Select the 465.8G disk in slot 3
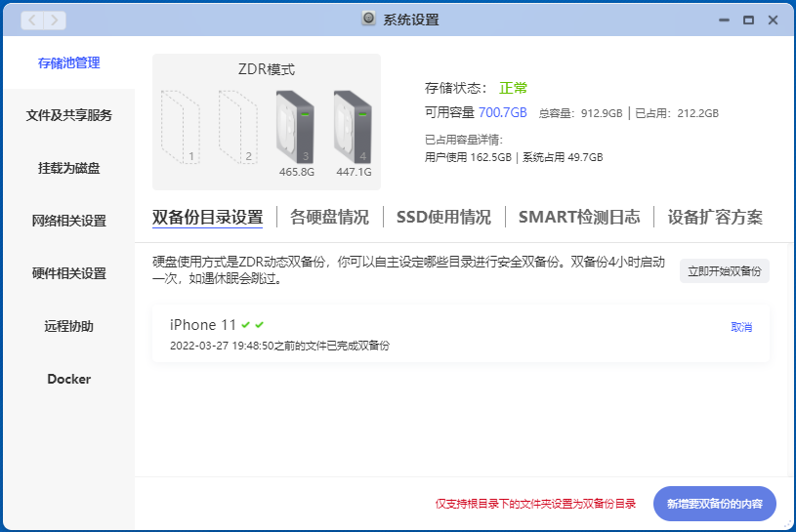The image size is (796, 532). [x=295, y=126]
